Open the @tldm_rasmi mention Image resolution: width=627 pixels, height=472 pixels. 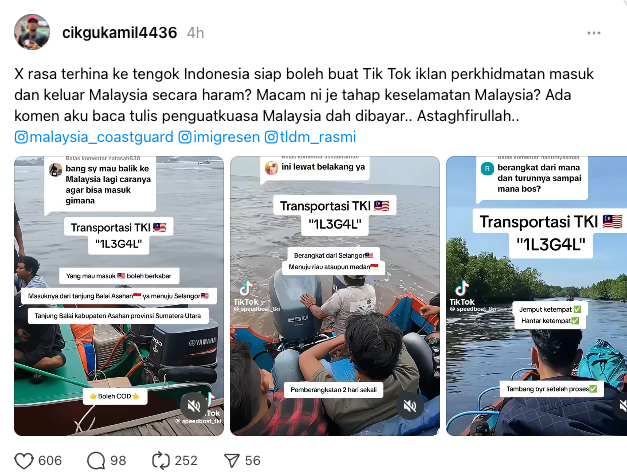pos(310,137)
